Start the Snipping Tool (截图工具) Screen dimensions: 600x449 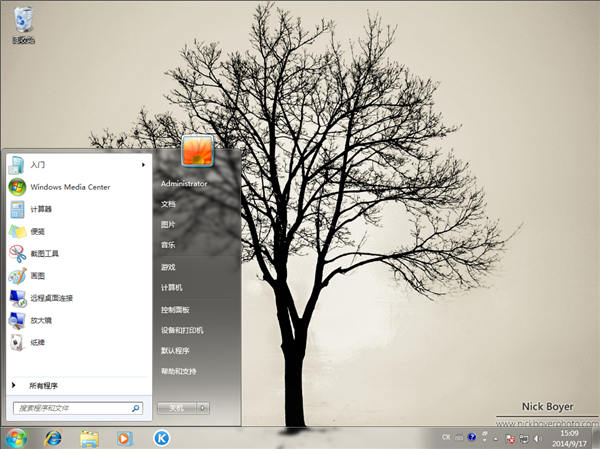(43, 253)
